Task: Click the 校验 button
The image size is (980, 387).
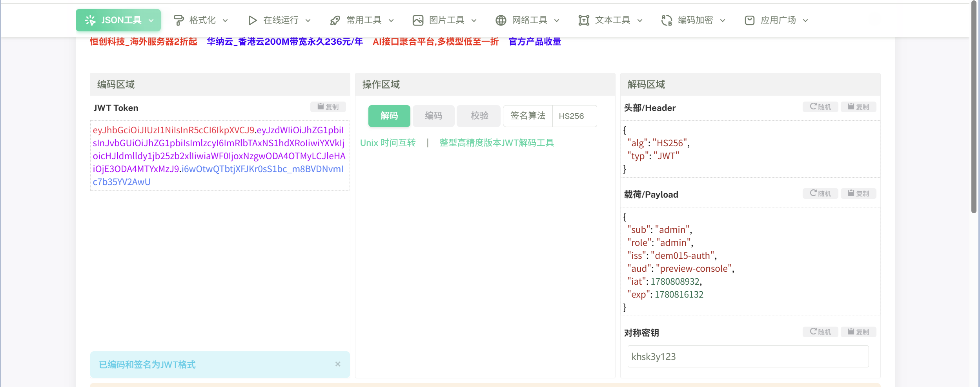Action: pyautogui.click(x=479, y=116)
